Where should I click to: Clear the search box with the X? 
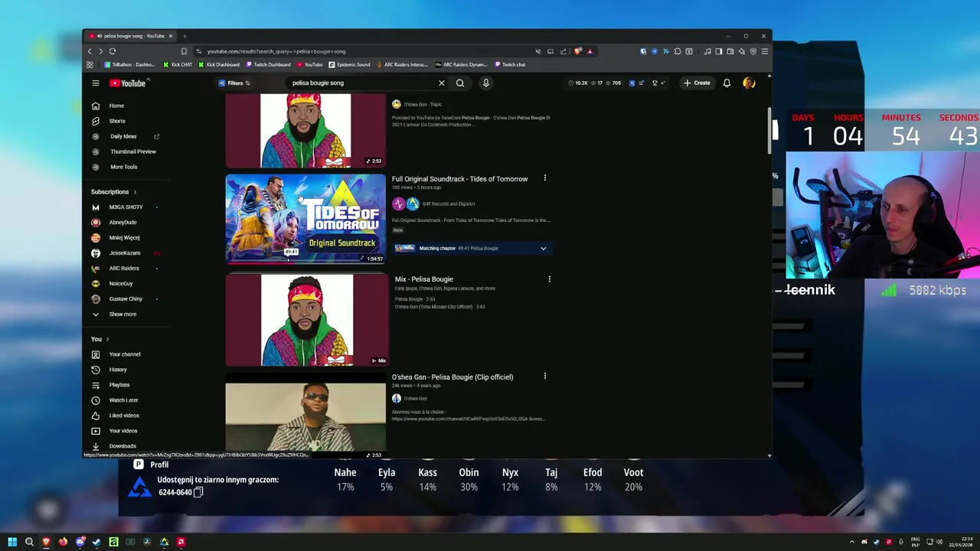(441, 83)
